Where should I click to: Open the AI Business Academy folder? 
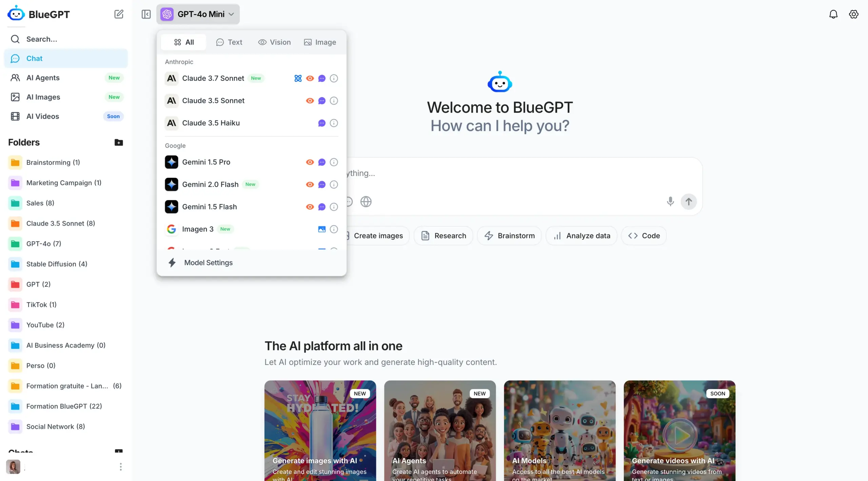[x=66, y=345]
